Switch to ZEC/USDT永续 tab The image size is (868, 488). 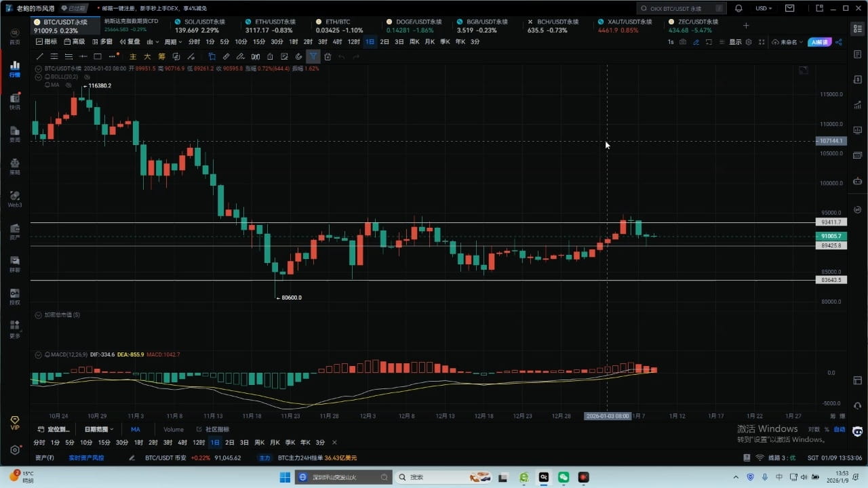(x=694, y=26)
